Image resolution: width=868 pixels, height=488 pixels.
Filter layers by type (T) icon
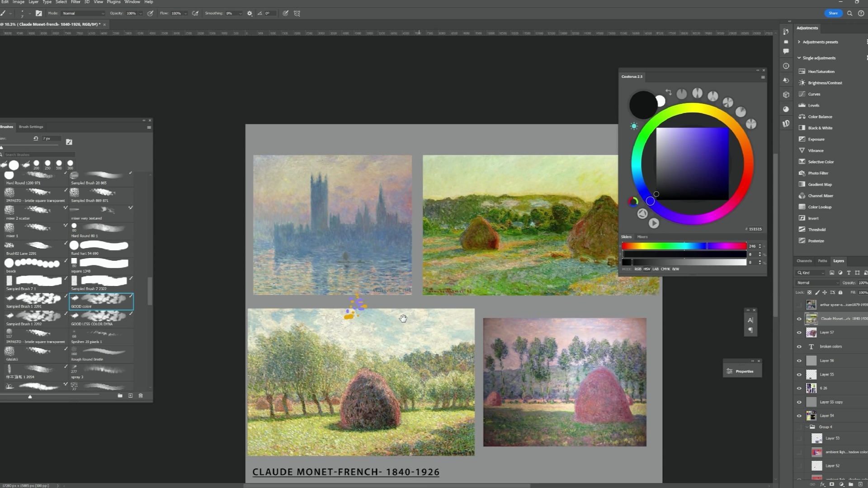click(849, 273)
